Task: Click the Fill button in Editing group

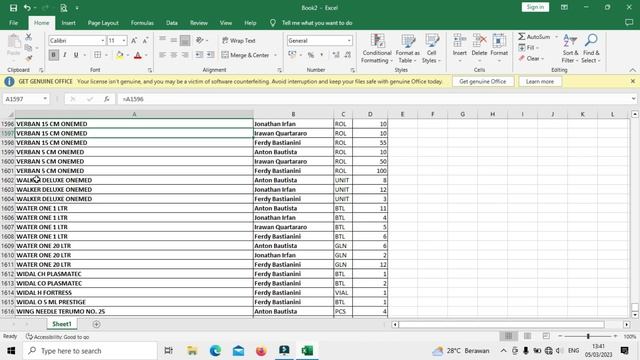Action: (529, 48)
